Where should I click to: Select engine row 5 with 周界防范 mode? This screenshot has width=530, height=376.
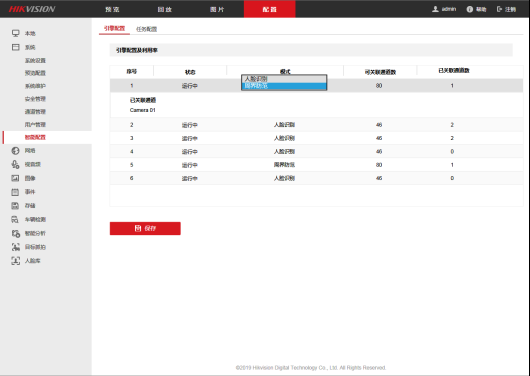point(316,165)
